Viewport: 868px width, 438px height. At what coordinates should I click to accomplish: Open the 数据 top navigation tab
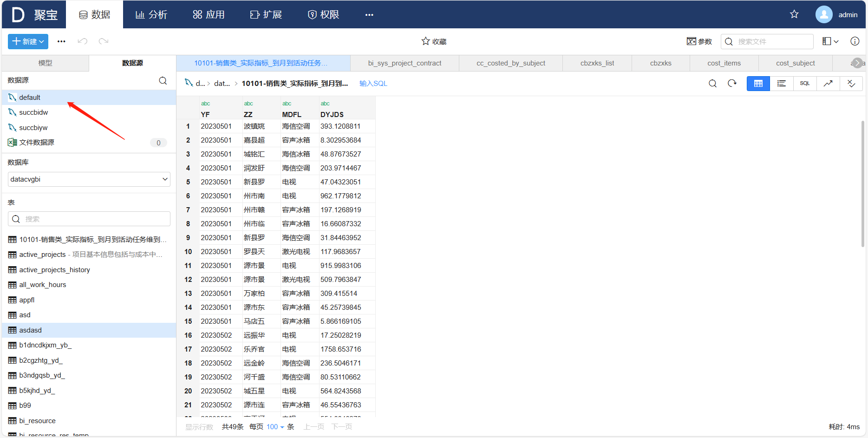pos(95,14)
